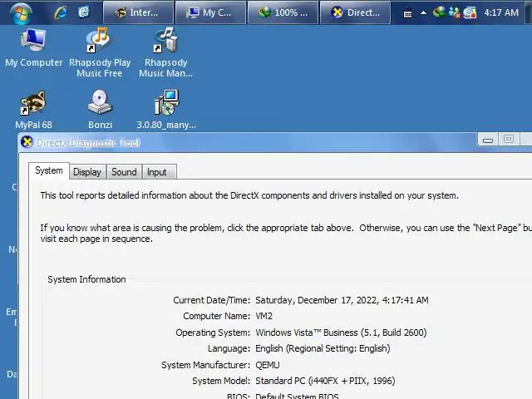Click computer name value VM2
The width and height of the screenshot is (532, 399).
[264, 316]
